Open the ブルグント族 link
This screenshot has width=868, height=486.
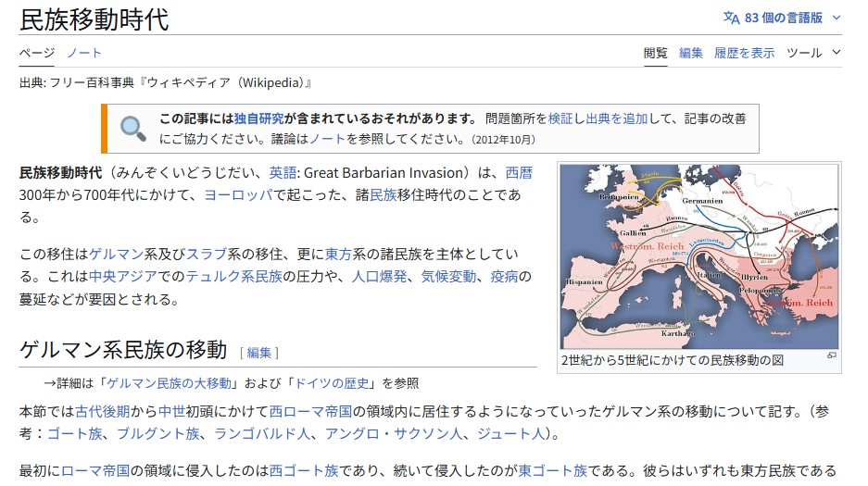pyautogui.click(x=157, y=433)
